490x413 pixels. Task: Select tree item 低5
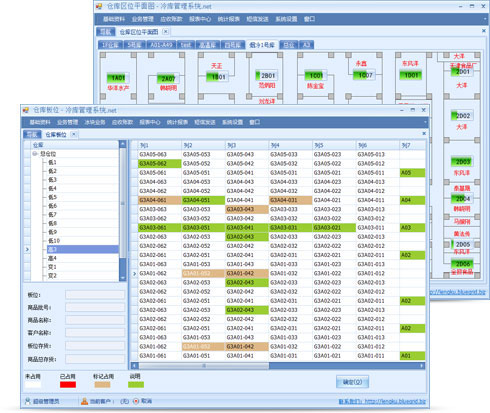pos(52,197)
